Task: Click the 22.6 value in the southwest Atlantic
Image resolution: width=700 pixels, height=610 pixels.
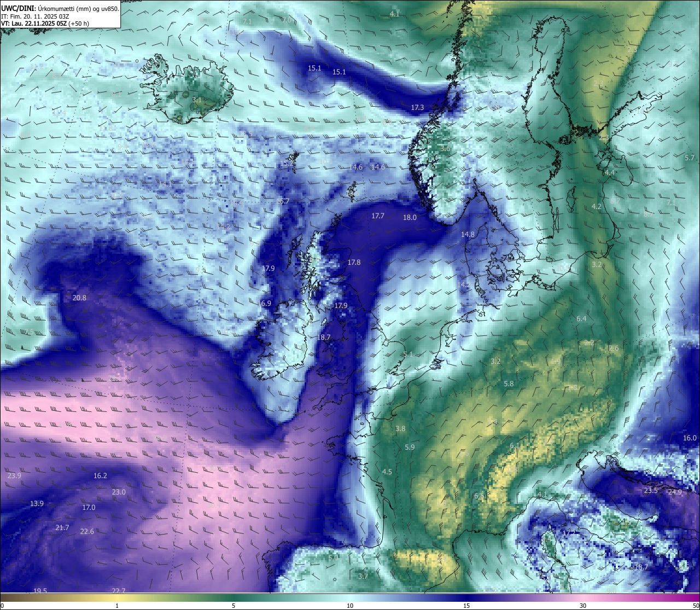Action: (87, 531)
